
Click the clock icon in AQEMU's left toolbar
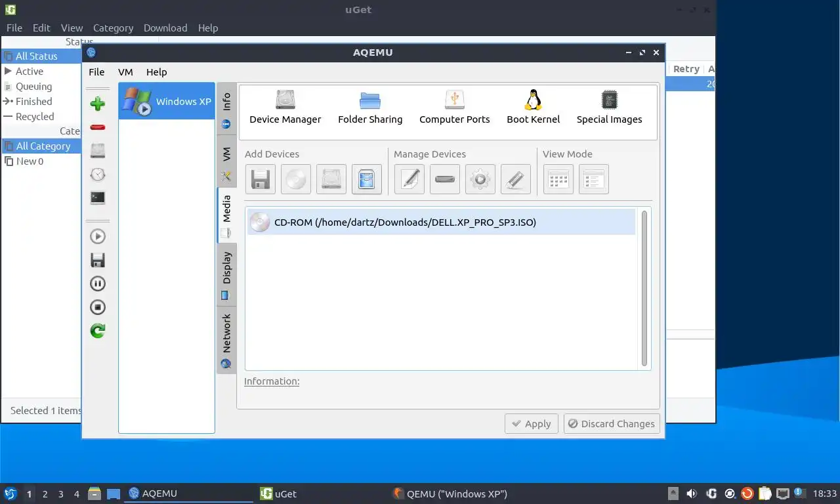tap(98, 174)
